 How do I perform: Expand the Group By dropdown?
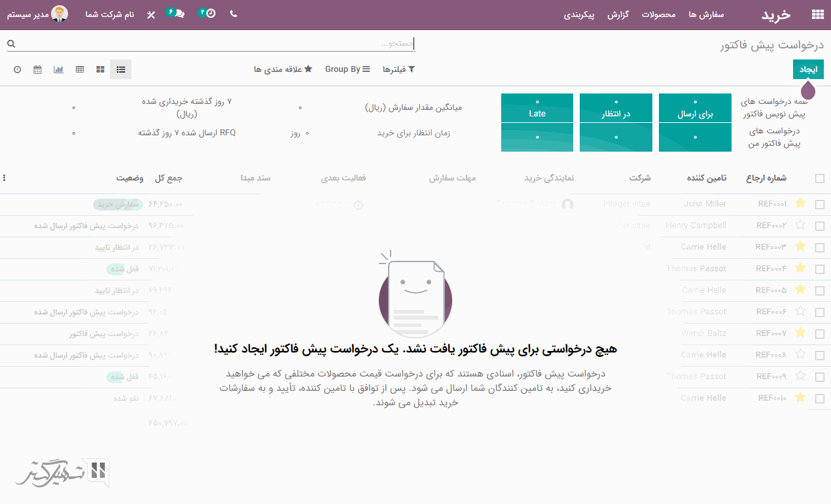click(x=347, y=69)
